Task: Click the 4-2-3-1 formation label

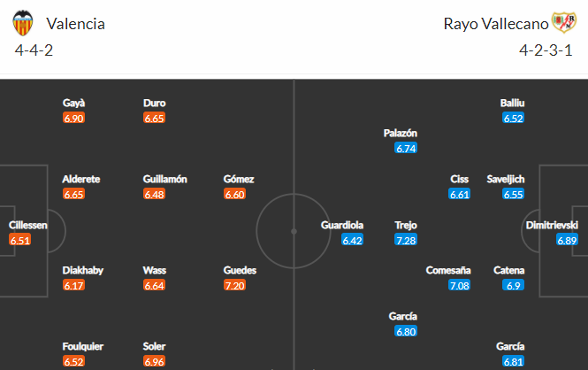Action: tap(546, 50)
